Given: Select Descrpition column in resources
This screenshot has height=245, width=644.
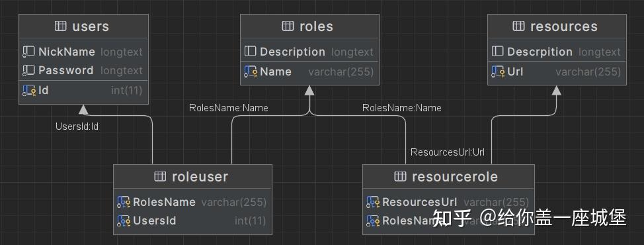Looking at the screenshot, I should pyautogui.click(x=557, y=52).
